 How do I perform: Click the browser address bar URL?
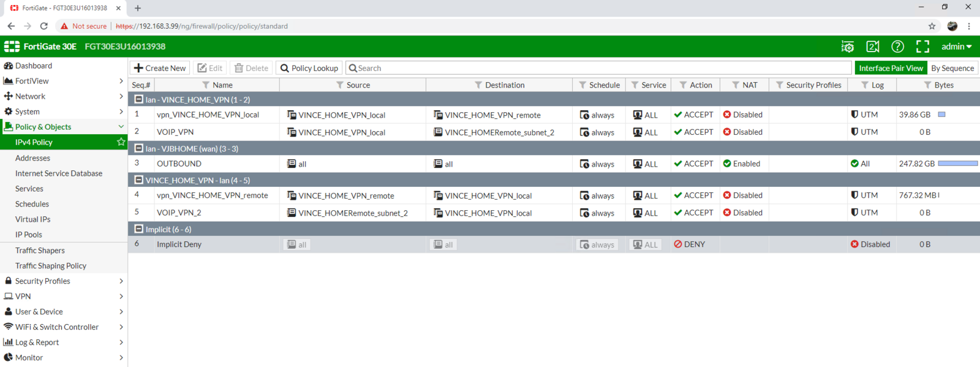pyautogui.click(x=202, y=26)
